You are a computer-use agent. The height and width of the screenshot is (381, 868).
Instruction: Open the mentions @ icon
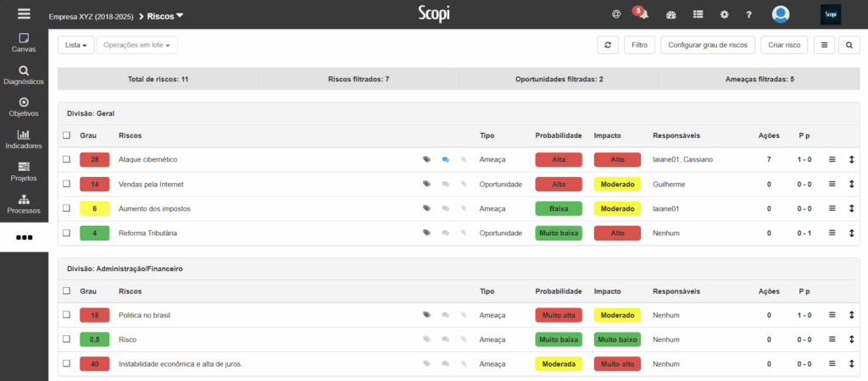616,15
